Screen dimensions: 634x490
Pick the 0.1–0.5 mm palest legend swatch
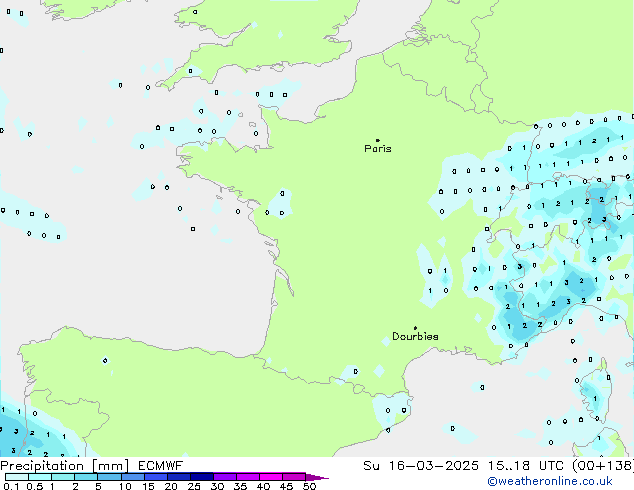pyautogui.click(x=17, y=477)
